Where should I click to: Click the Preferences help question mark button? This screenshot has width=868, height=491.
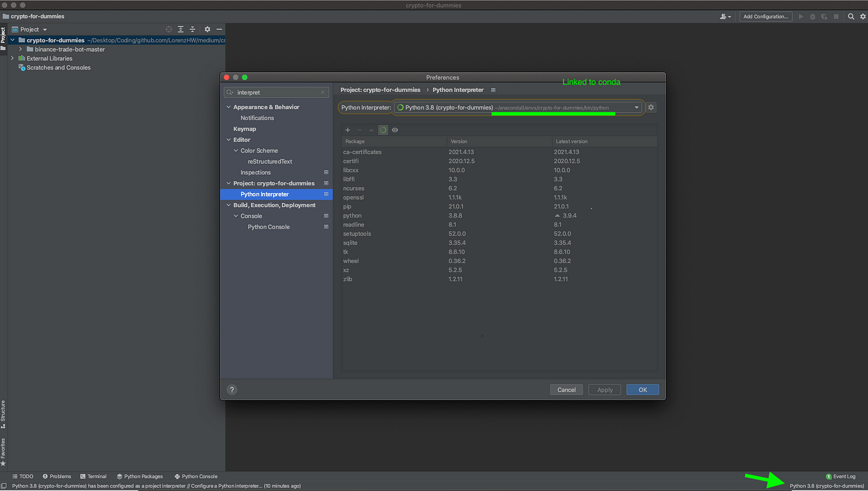pyautogui.click(x=232, y=390)
